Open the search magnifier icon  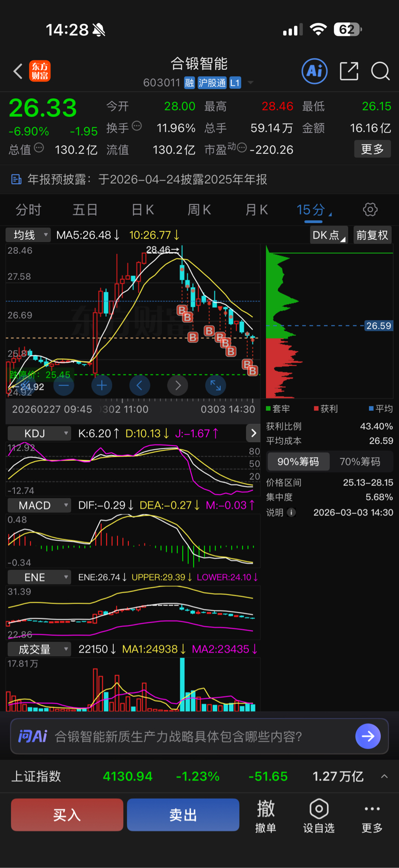380,71
